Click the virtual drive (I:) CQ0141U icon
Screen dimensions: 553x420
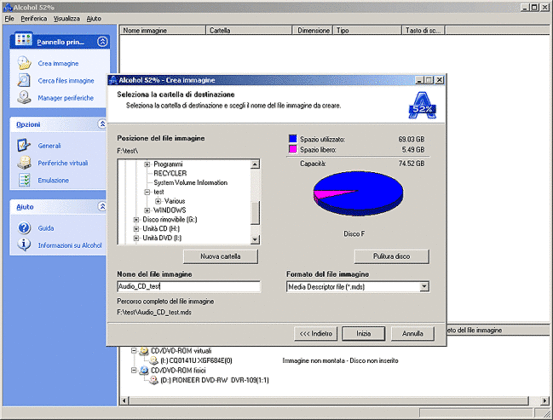pyautogui.click(x=153, y=360)
